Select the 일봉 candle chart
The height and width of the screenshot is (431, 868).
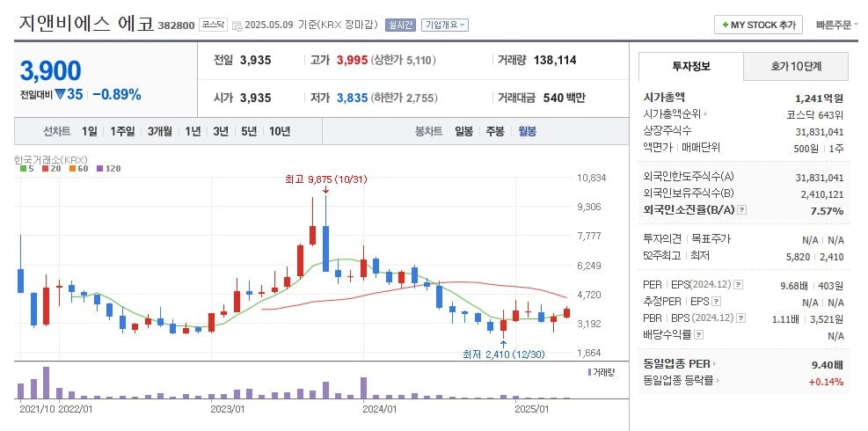[x=463, y=132]
